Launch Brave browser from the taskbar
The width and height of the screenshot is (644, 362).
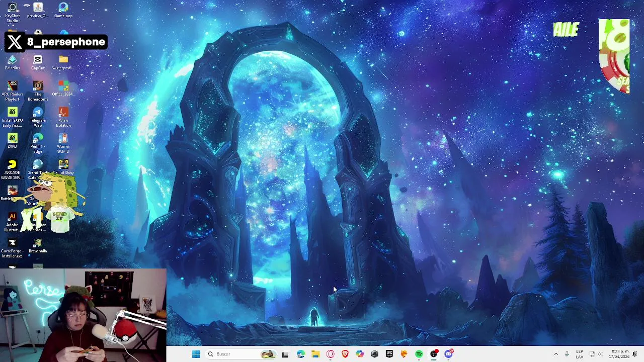345,354
